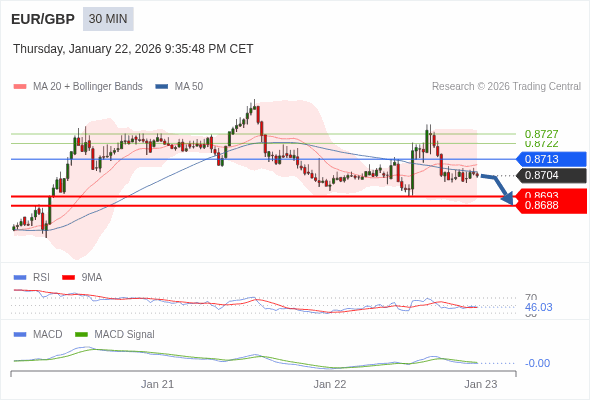Click the '9MA' legend label

pyautogui.click(x=92, y=278)
